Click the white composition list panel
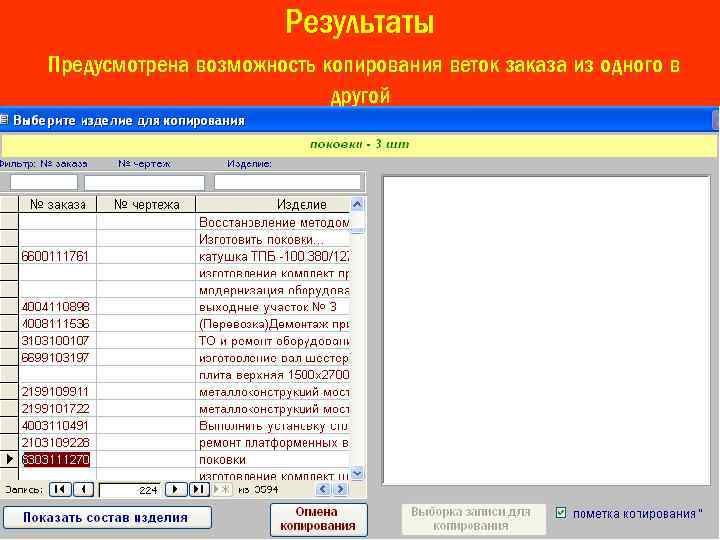720x540 pixels. click(x=546, y=330)
